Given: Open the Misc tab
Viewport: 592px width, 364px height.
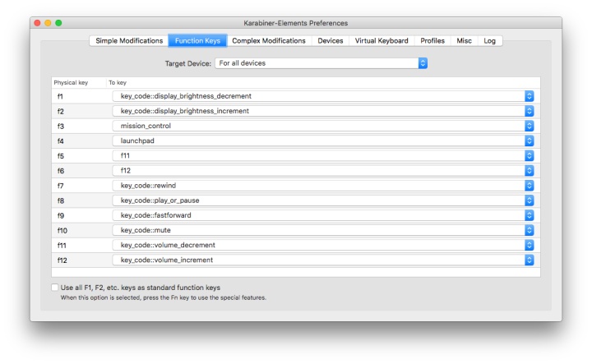Looking at the screenshot, I should coord(464,41).
